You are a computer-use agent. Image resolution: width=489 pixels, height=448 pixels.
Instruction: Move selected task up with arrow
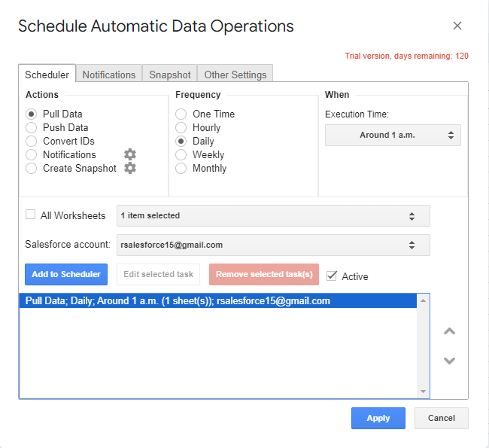pos(449,331)
